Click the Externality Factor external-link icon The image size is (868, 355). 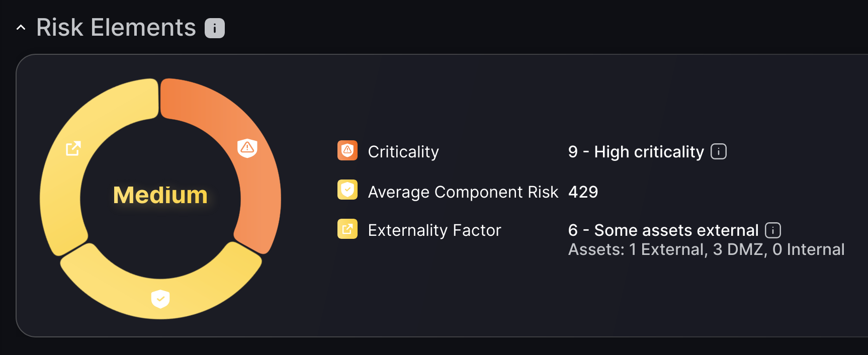pyautogui.click(x=348, y=229)
